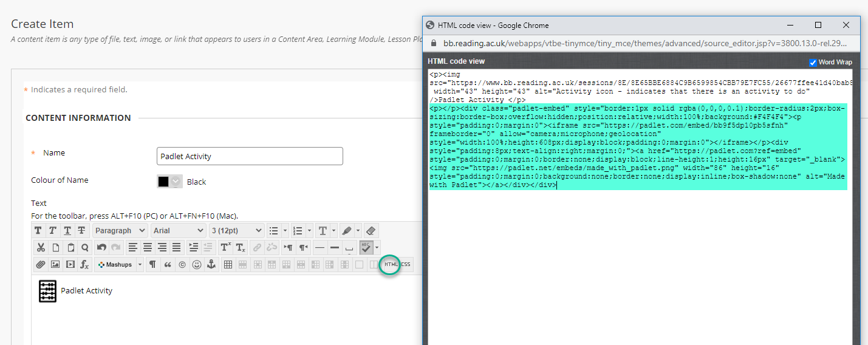Click the paste clipboard icon
Screen dimensions: 868x345
70,247
